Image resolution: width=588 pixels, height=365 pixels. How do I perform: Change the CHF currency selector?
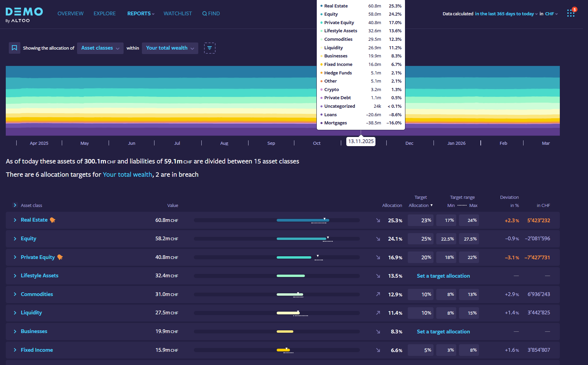551,14
